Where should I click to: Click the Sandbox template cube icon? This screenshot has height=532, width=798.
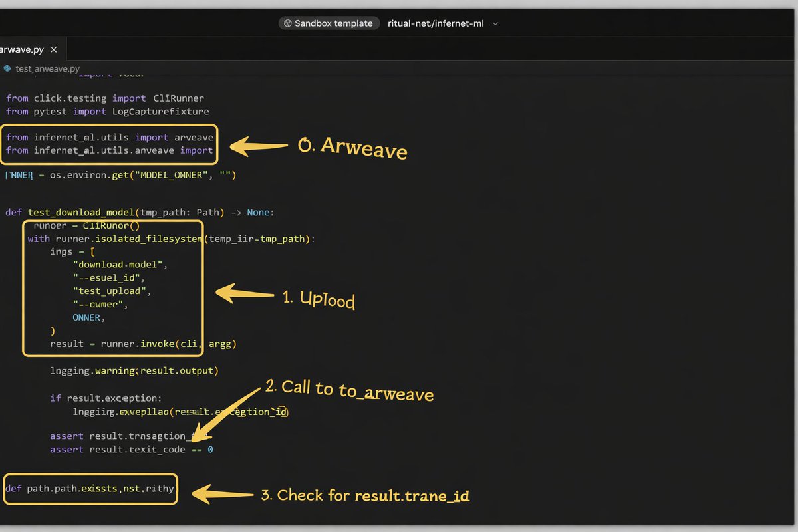[x=287, y=23]
